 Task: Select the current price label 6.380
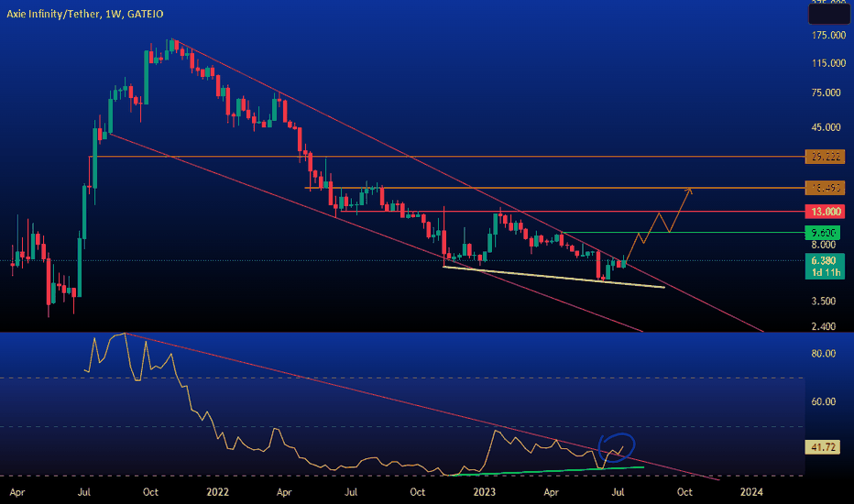coord(825,260)
